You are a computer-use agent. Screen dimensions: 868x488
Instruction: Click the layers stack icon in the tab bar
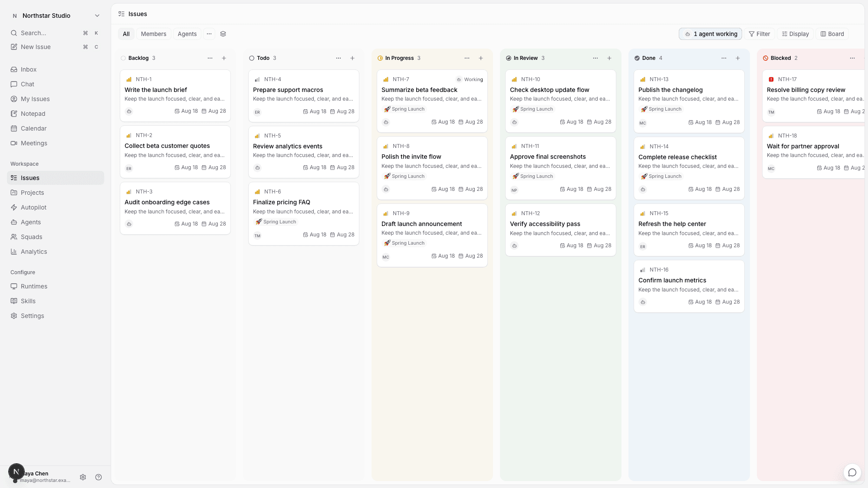[223, 34]
